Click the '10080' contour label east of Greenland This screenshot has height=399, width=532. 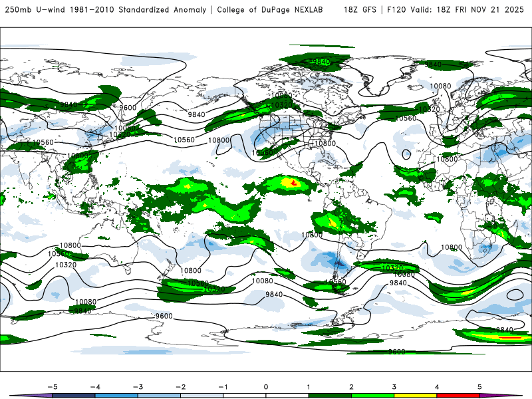[x=440, y=86]
